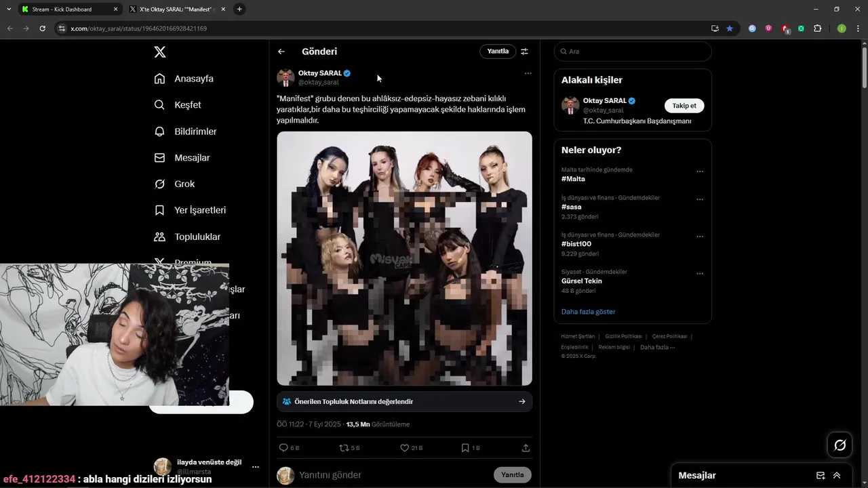Open the Manifest group photo

point(404,258)
